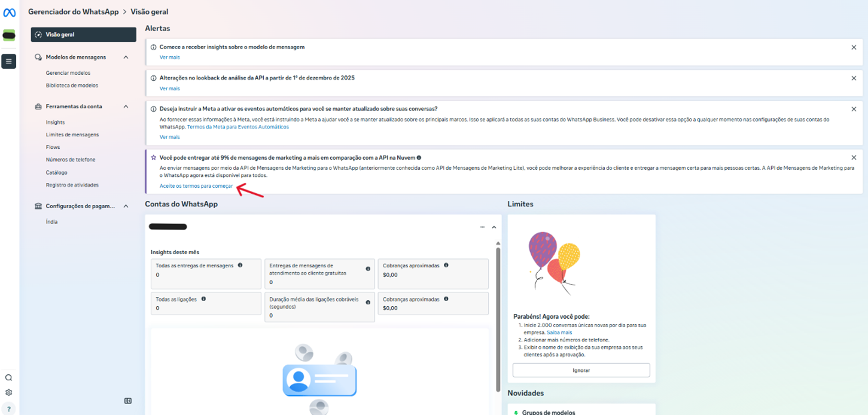Click info icon beside 'Todas as entregas de mensagens'

coord(240,265)
